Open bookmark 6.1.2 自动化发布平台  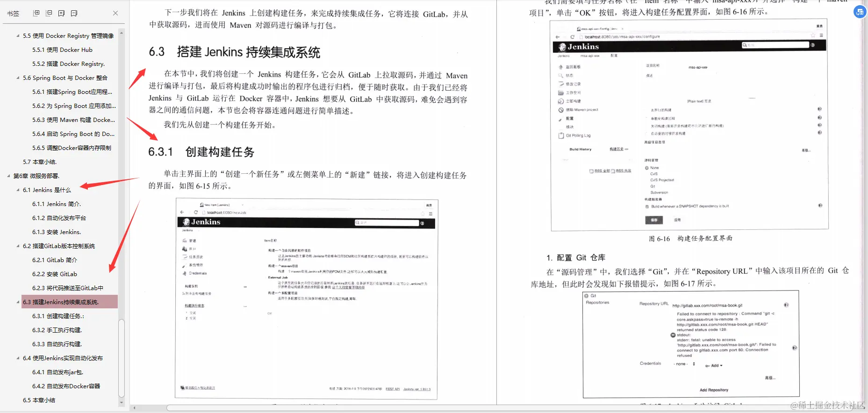[59, 218]
